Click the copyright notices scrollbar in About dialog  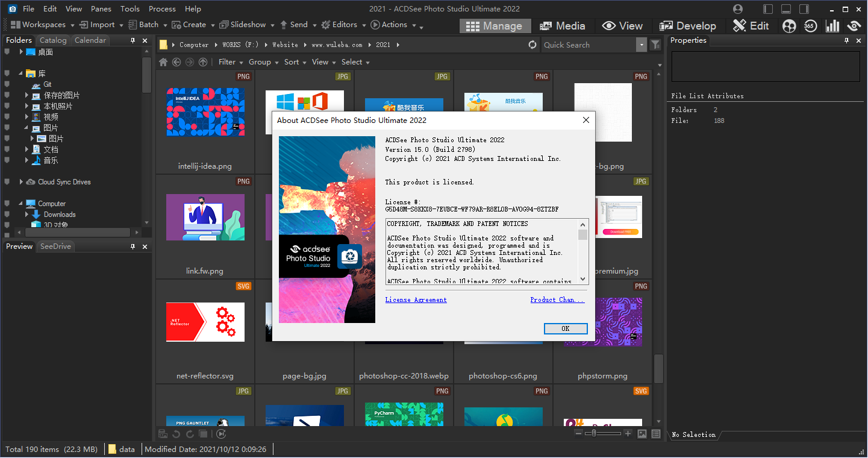tap(582, 251)
